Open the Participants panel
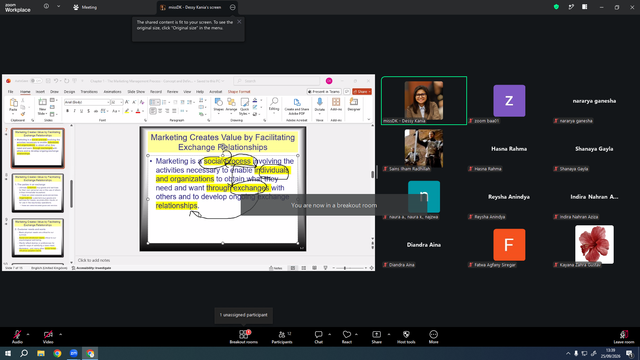This screenshot has height=360, width=640. point(282,337)
